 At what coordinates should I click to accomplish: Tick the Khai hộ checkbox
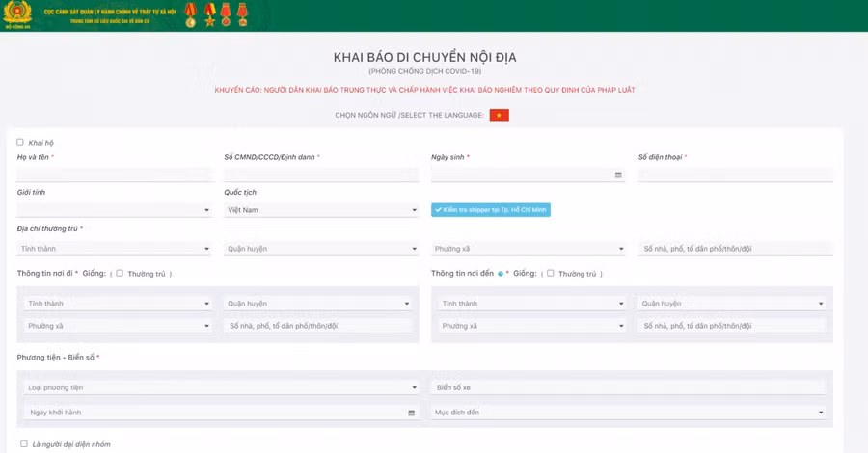(x=20, y=142)
